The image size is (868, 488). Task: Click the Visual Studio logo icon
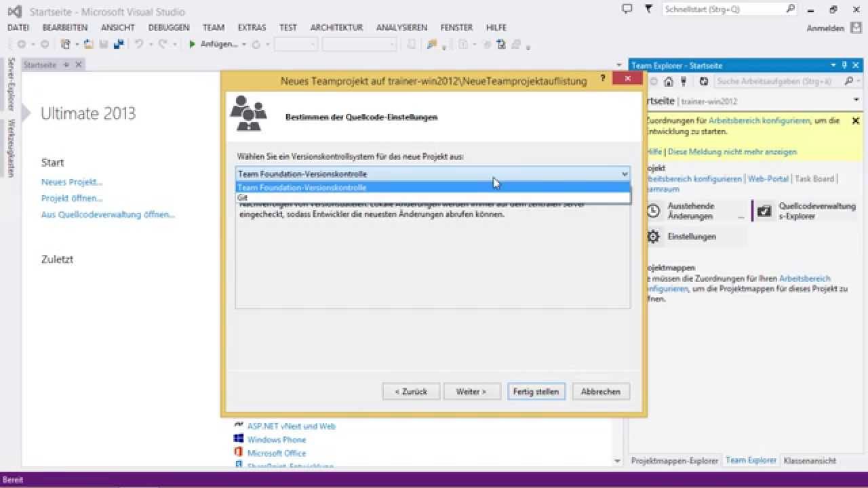[14, 11]
